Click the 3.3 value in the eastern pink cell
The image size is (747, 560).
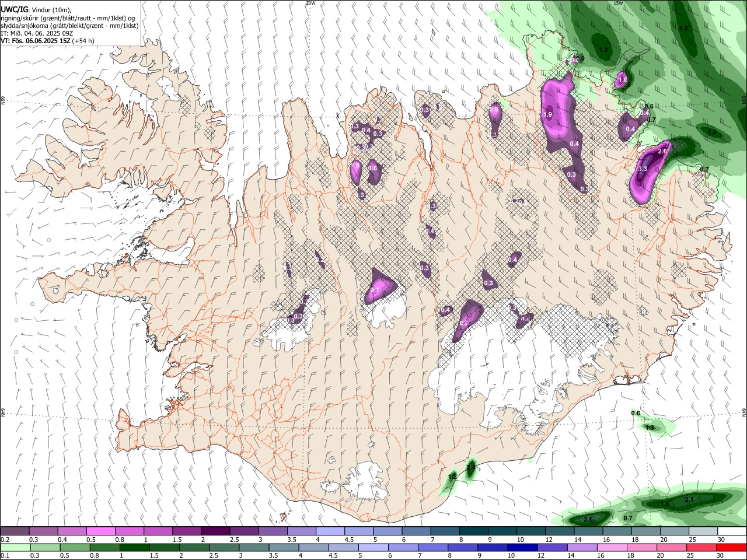tap(643, 169)
